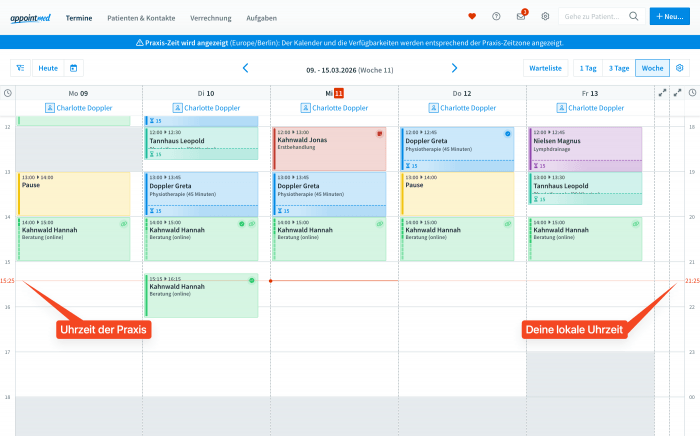
Task: Open Monday Pause block 13:00
Action: click(x=74, y=194)
